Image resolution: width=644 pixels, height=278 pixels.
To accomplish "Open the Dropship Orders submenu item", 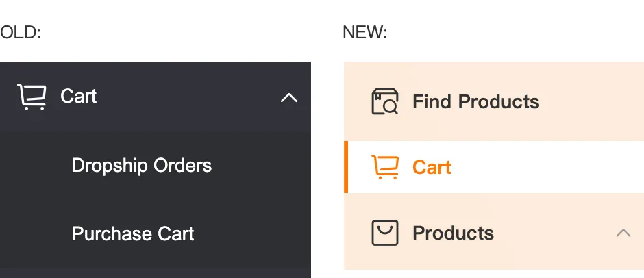I will click(141, 166).
